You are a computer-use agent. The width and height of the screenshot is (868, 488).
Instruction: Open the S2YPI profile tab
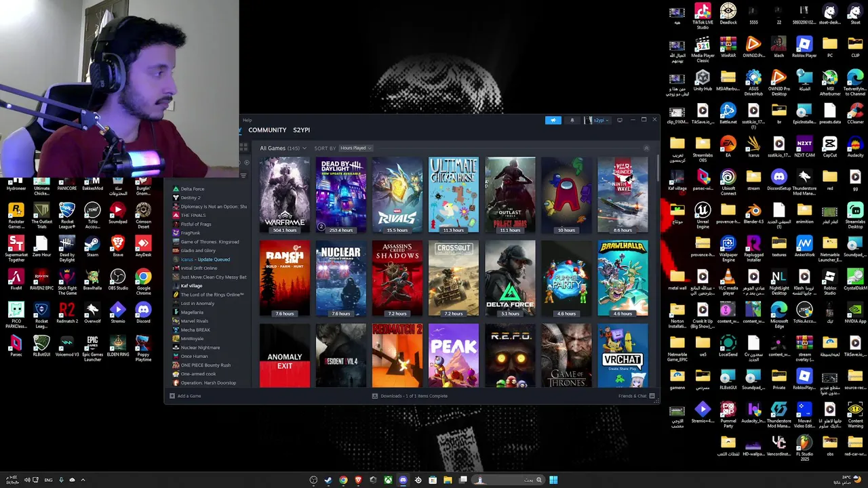tap(301, 129)
